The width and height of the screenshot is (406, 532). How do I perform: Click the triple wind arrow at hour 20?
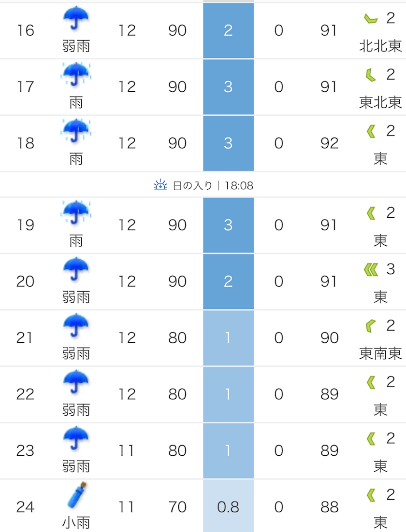[x=371, y=269]
